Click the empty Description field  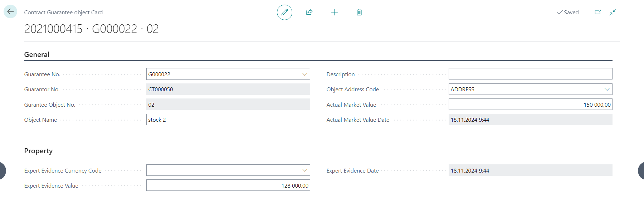[x=530, y=74]
